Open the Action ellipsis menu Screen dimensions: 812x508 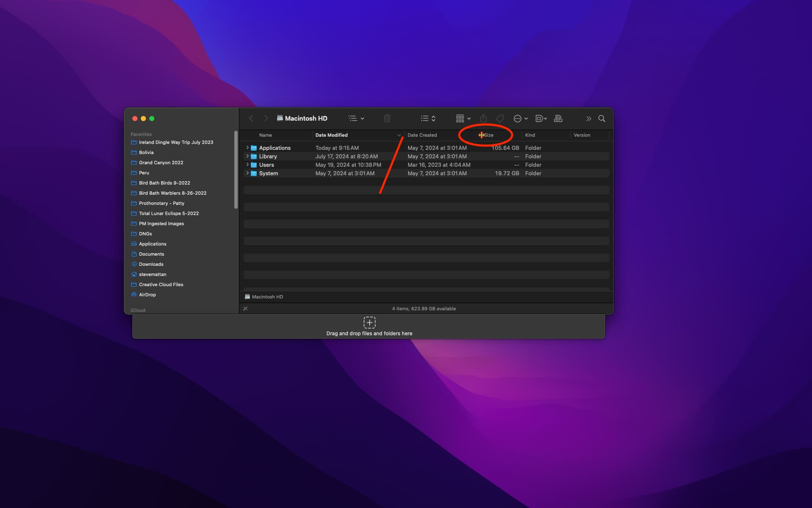(521, 119)
